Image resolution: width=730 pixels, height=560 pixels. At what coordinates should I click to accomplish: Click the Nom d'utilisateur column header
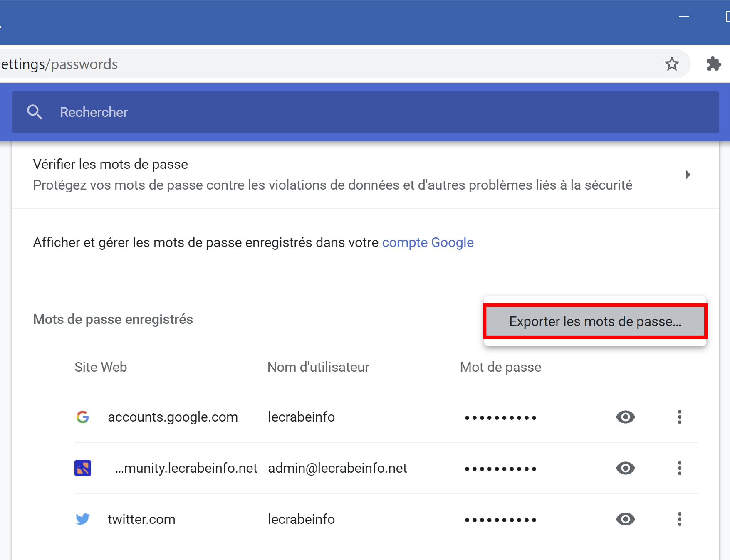318,367
